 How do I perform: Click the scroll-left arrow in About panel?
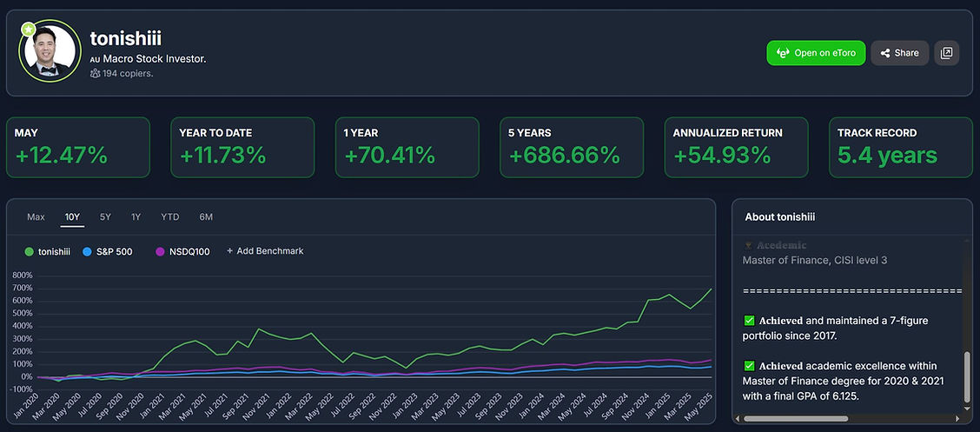click(738, 418)
